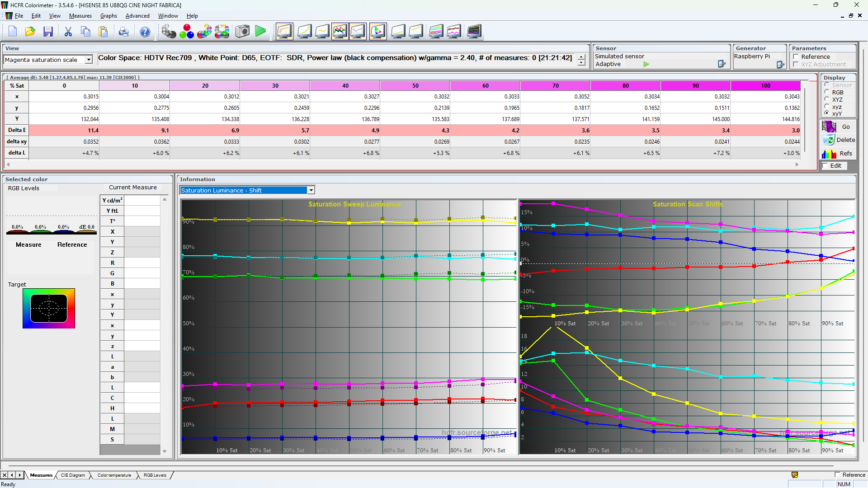
Task: Open the dark multi-line graph monitor icon
Action: click(474, 31)
